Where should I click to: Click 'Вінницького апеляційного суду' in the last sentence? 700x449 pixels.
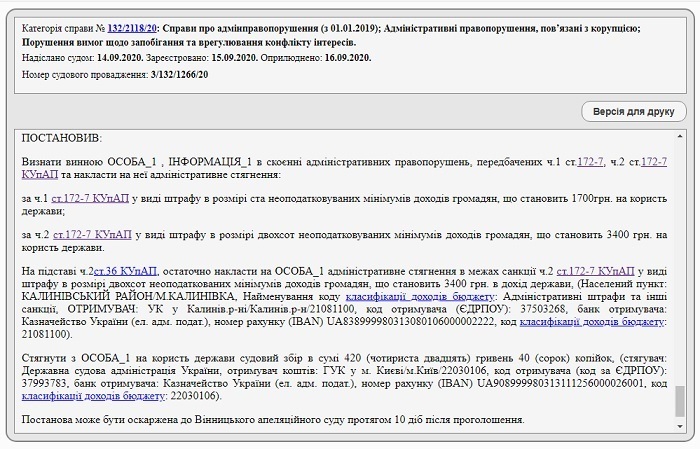(x=271, y=420)
